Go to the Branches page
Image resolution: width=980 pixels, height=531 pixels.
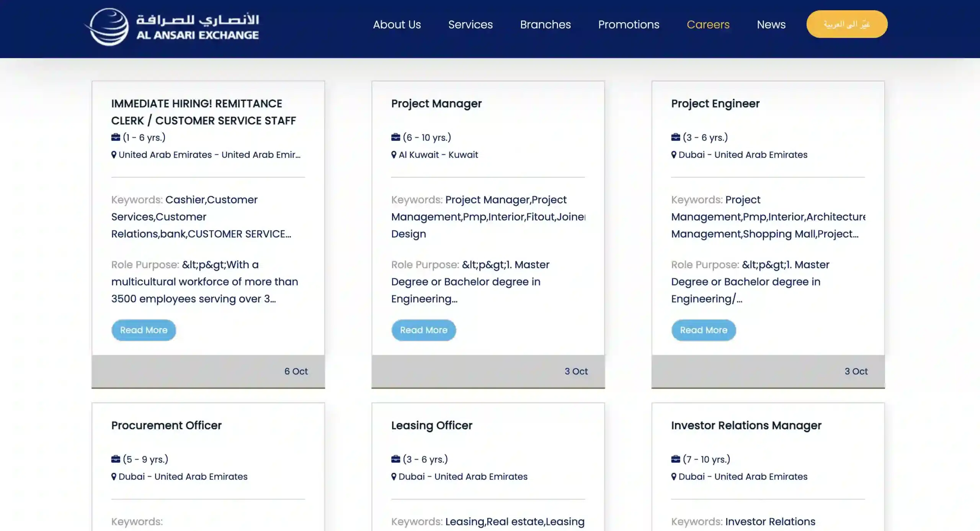click(545, 25)
